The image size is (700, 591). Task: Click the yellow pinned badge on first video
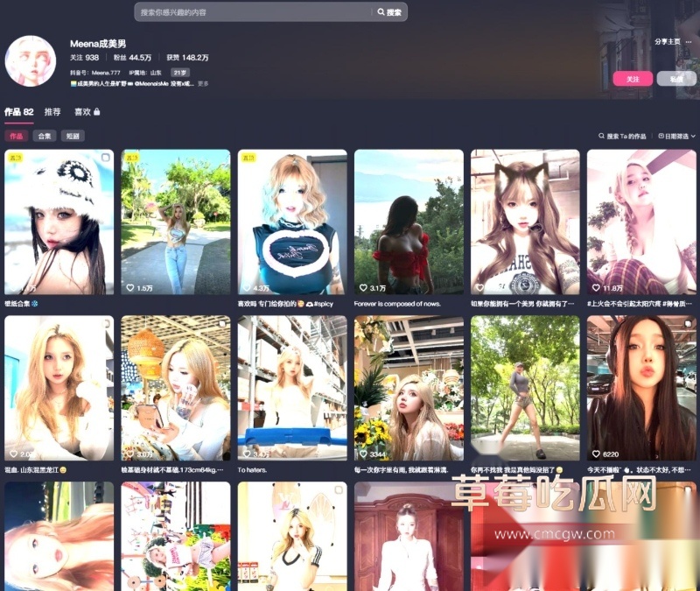[15, 158]
